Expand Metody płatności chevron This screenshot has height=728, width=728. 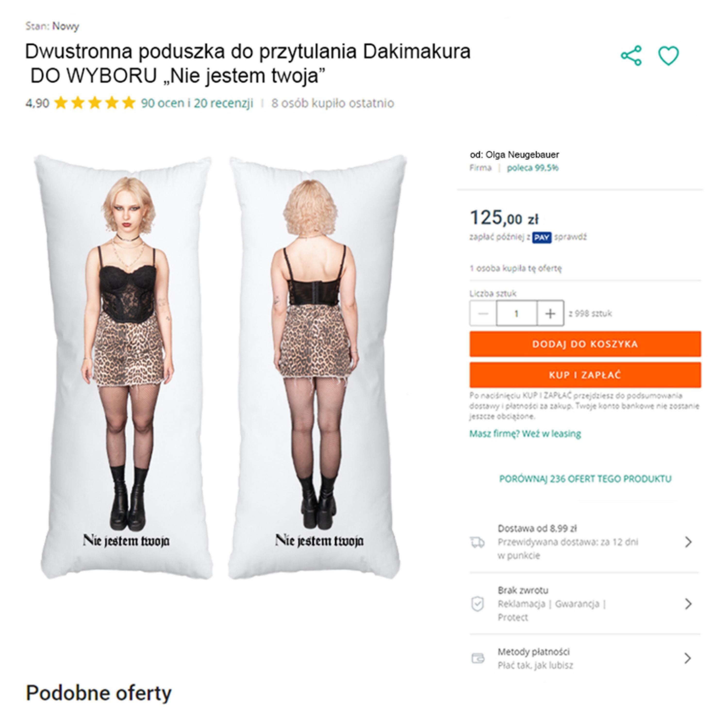(688, 658)
